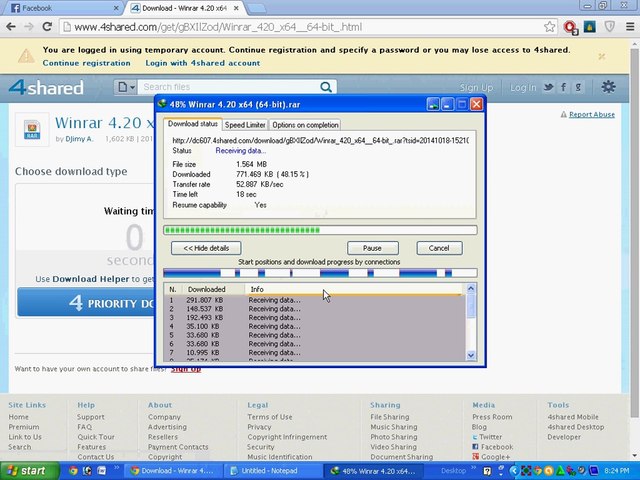Click the blue Priority Download button
The height and width of the screenshot is (480, 640).
point(87,302)
